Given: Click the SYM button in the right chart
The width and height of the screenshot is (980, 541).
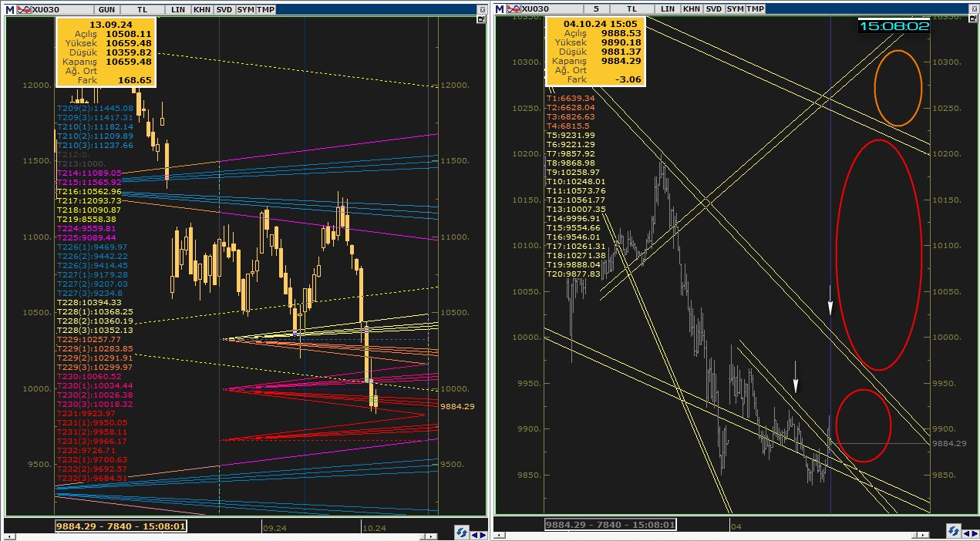Looking at the screenshot, I should pyautogui.click(x=736, y=8).
